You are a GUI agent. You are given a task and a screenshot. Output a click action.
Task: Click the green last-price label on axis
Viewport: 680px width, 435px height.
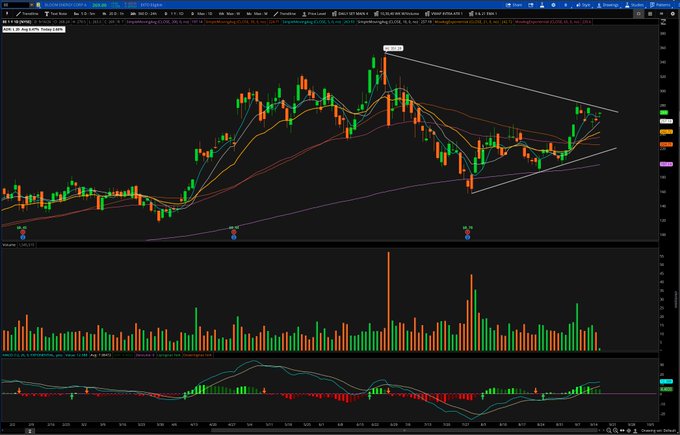point(663,112)
